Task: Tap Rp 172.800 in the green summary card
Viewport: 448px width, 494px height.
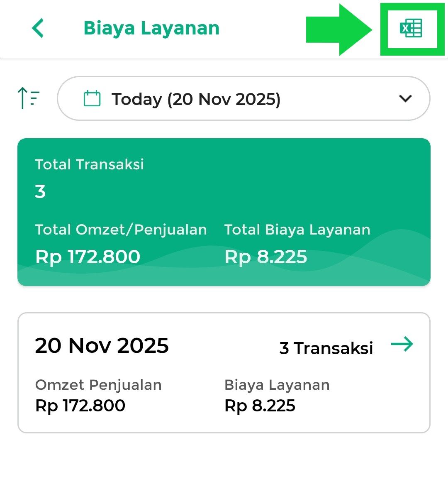Action: pos(88,257)
